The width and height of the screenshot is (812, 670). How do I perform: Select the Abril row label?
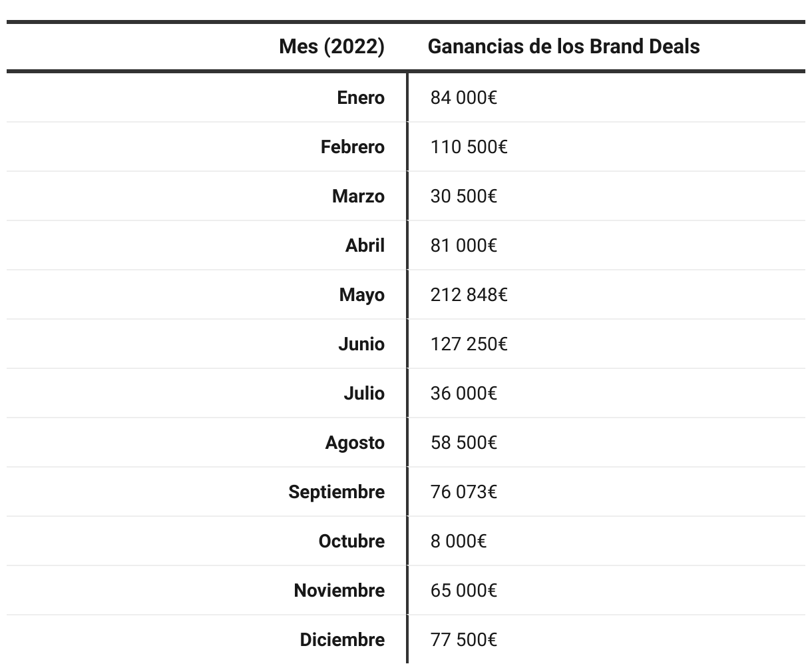[365, 246]
